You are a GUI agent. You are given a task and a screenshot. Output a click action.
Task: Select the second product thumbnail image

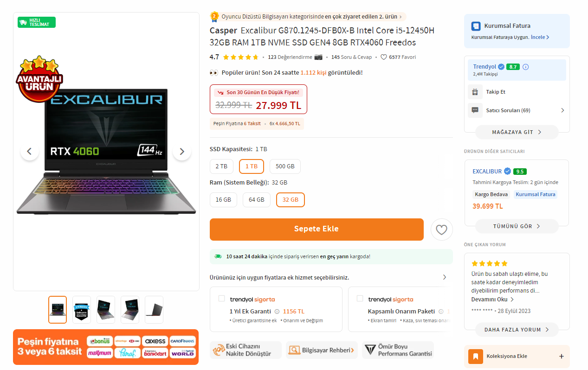[82, 310]
